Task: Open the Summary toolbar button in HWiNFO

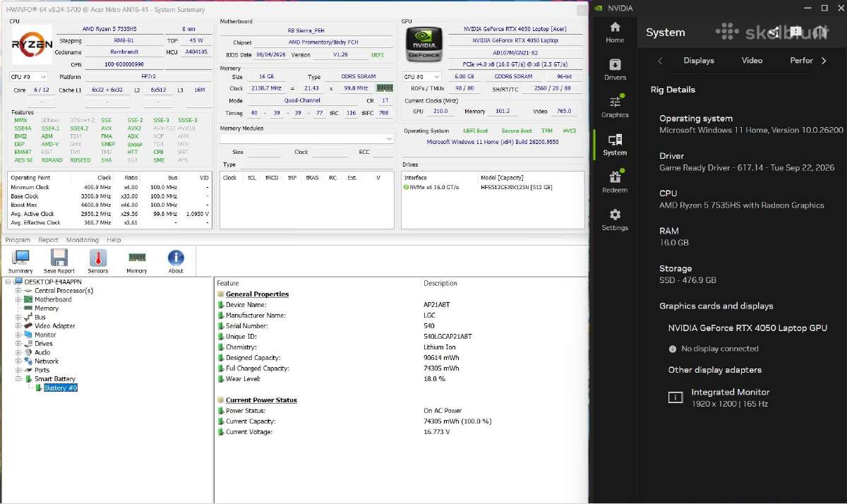Action: [20, 261]
